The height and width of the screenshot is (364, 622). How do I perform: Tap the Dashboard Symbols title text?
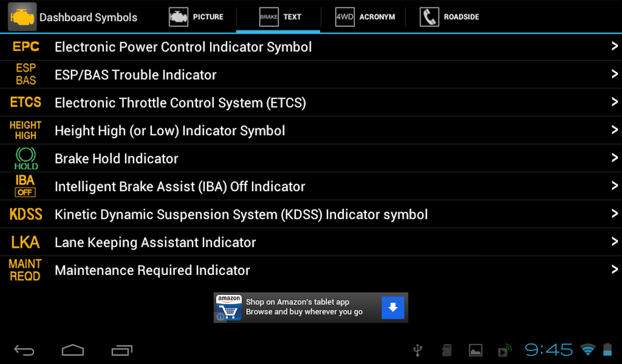88,17
